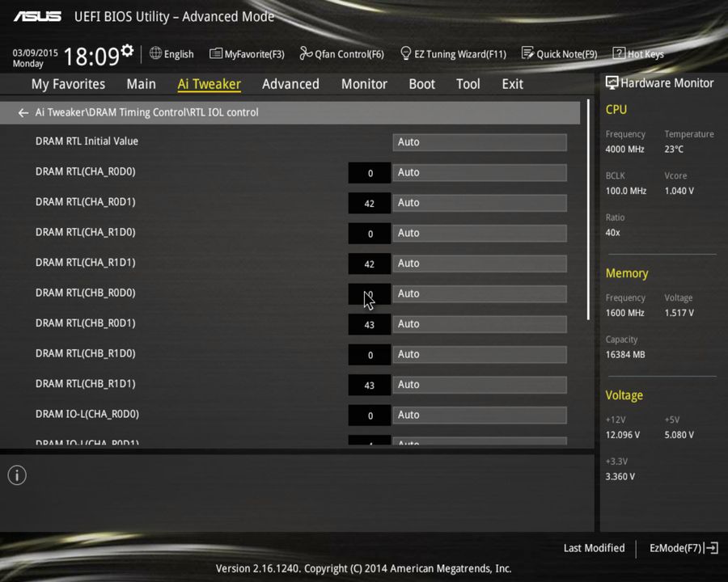View the Hot Keys reference
Viewport: 728px width, 582px height.
point(638,53)
